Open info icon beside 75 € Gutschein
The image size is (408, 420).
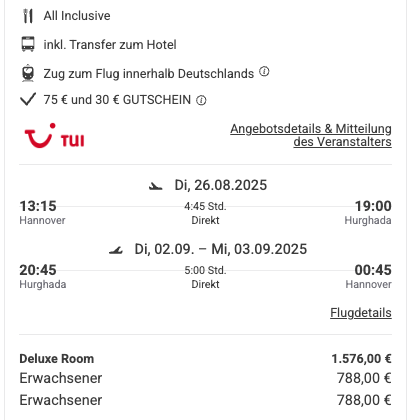coord(201,100)
